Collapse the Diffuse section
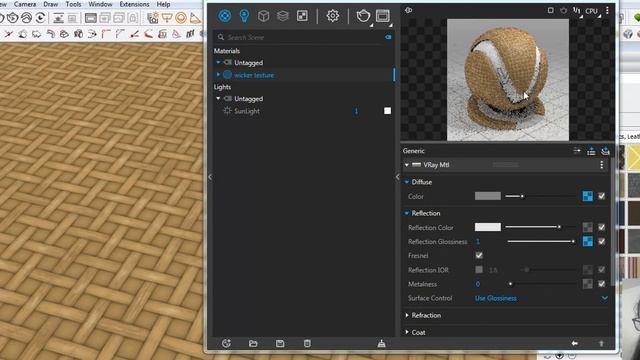Screen dimensions: 640x360 tap(407, 182)
